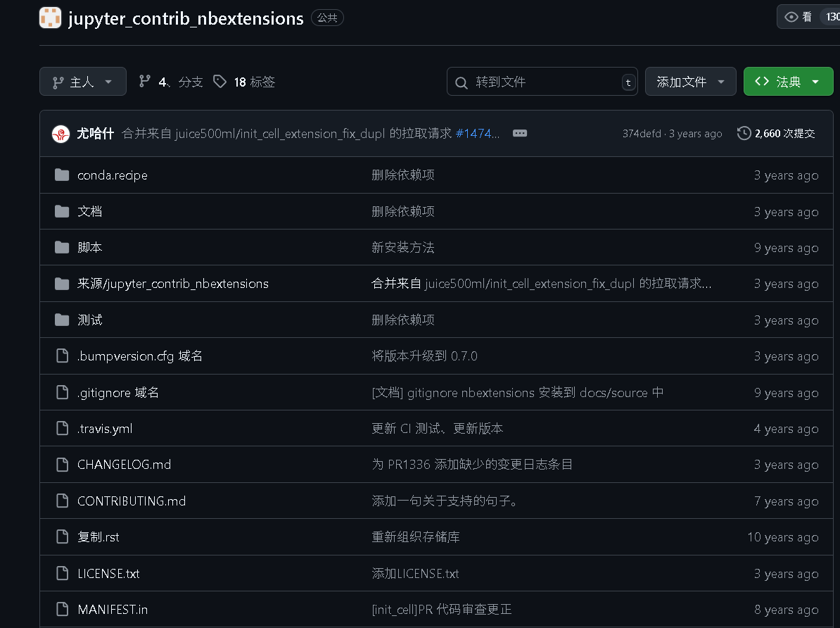Viewport: 840px width, 628px height.
Task: Click commit message 新安装方法
Action: coord(403,247)
